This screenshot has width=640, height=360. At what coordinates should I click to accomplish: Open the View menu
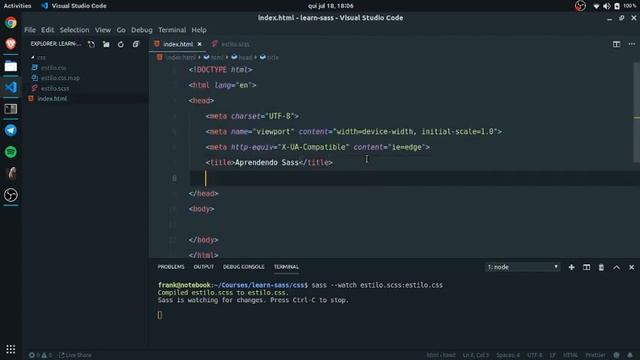[x=103, y=30]
